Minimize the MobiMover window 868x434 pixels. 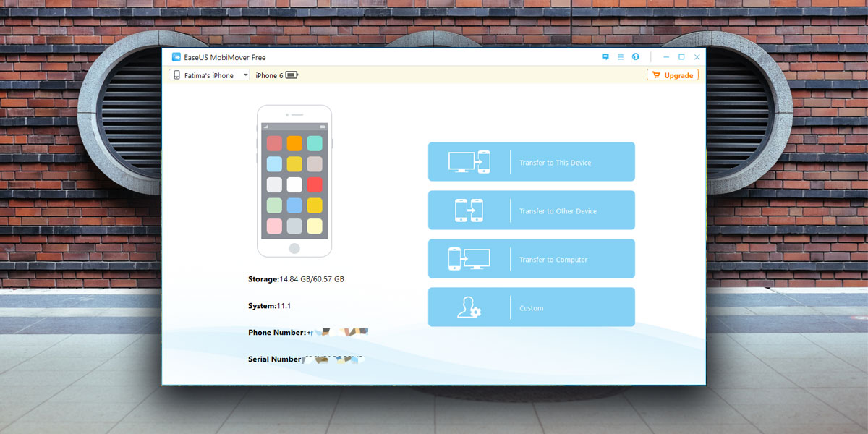pos(666,57)
